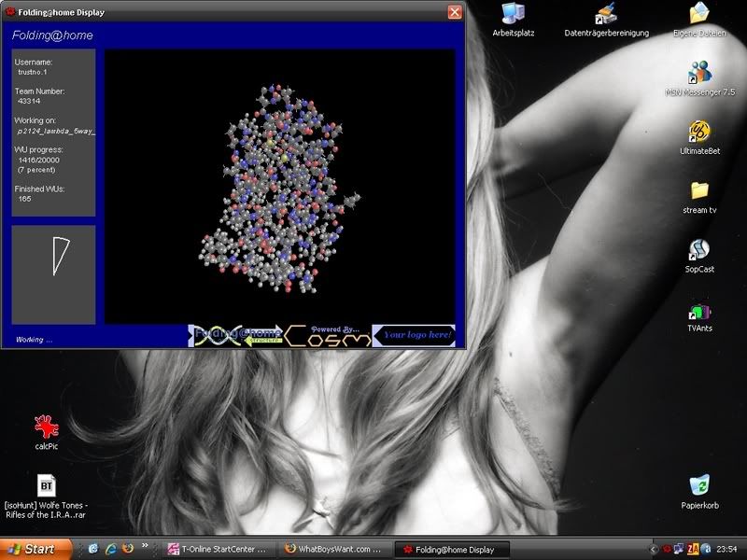Expand the quick launch overflow chevron
747x560 pixels.
(146, 549)
